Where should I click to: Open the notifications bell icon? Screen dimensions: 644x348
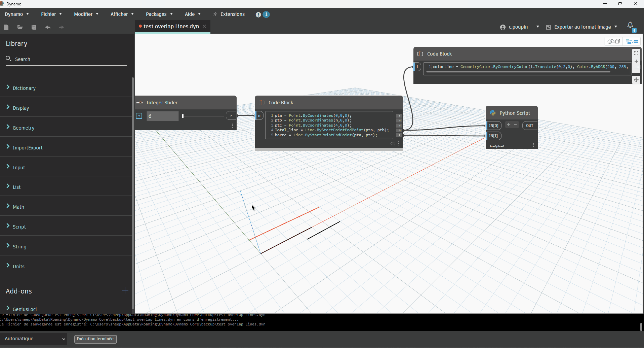tap(631, 26)
